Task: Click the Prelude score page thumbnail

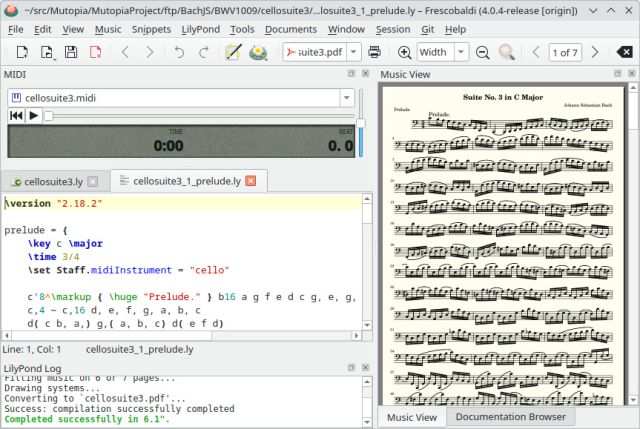Action: coord(503,245)
